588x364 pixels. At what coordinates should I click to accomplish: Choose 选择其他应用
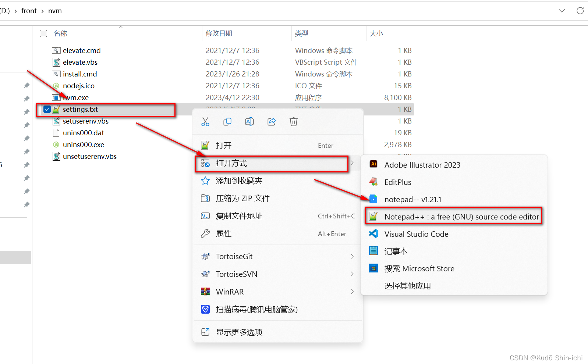click(454, 286)
